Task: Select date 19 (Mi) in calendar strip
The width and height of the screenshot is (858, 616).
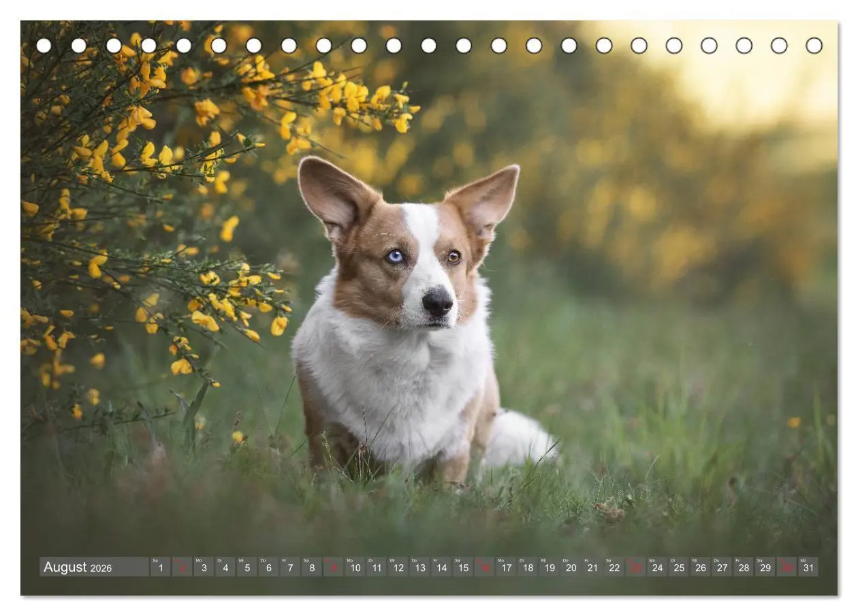Action: click(x=550, y=567)
